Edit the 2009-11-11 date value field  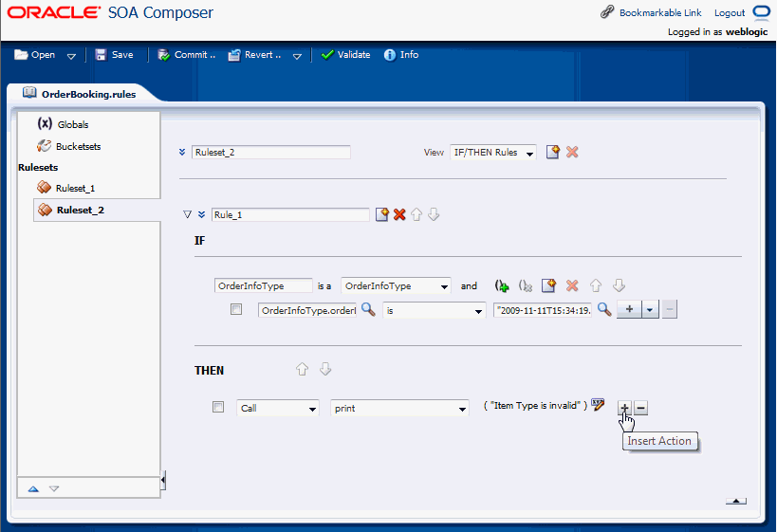(543, 311)
